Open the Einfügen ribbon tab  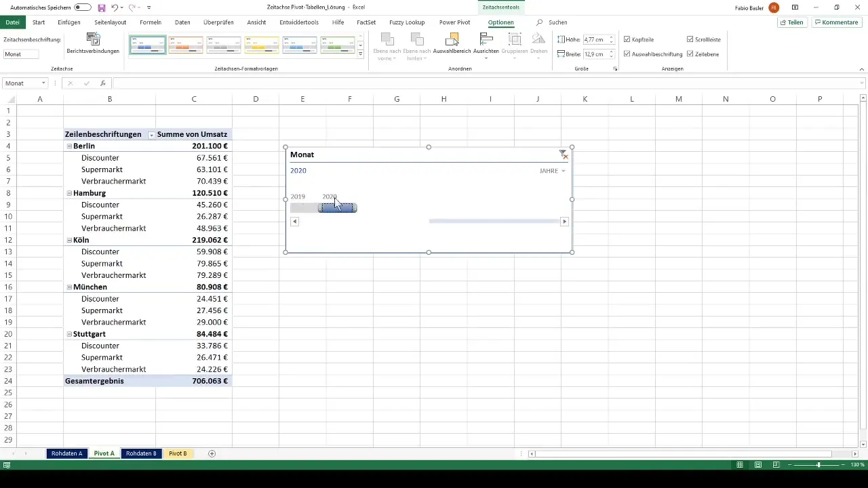click(69, 22)
